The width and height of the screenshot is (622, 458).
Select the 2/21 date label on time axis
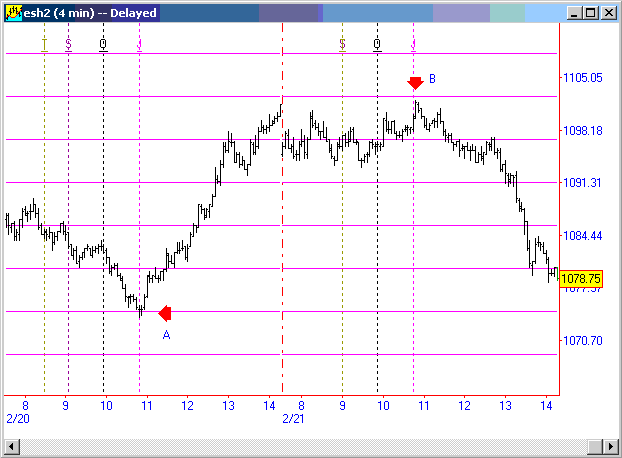pyautogui.click(x=293, y=419)
